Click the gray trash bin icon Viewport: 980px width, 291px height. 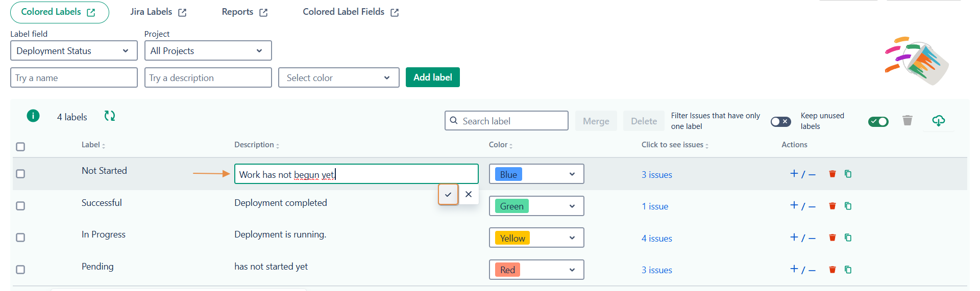[907, 121]
